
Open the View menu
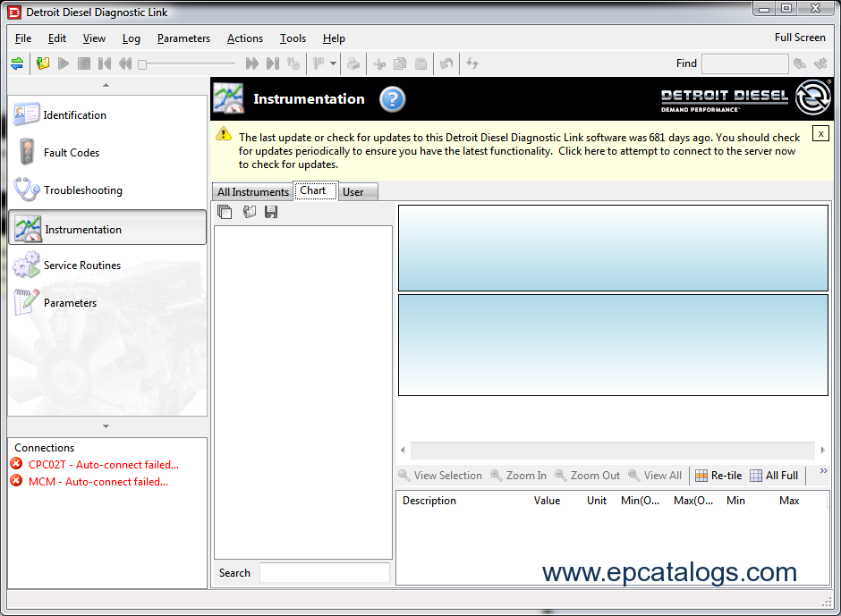94,38
